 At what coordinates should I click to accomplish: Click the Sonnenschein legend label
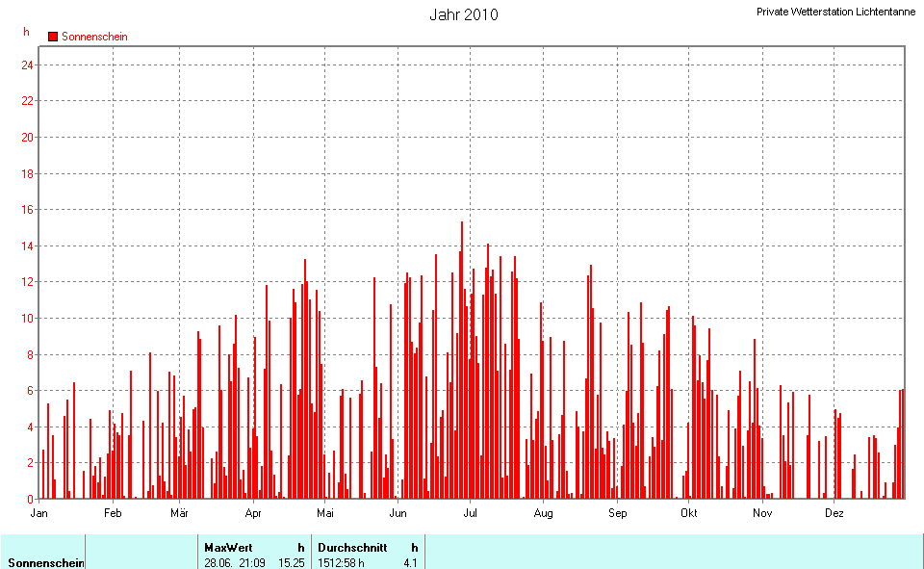tap(94, 37)
